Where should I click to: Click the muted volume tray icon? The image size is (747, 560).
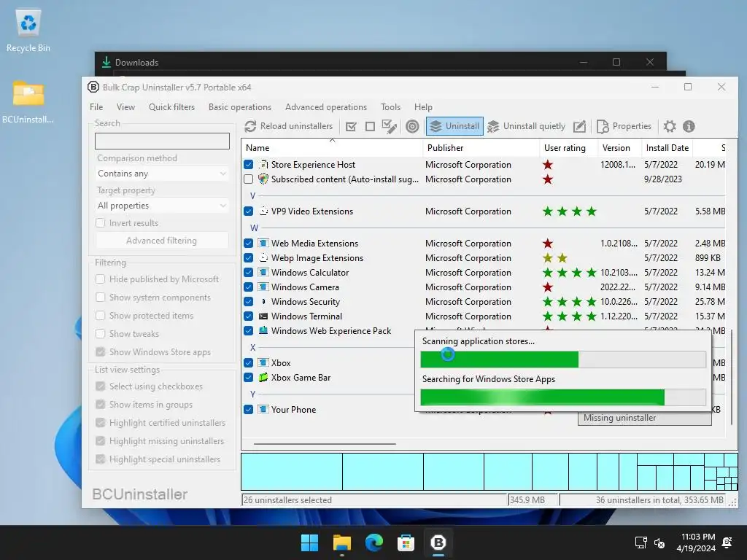pyautogui.click(x=659, y=542)
